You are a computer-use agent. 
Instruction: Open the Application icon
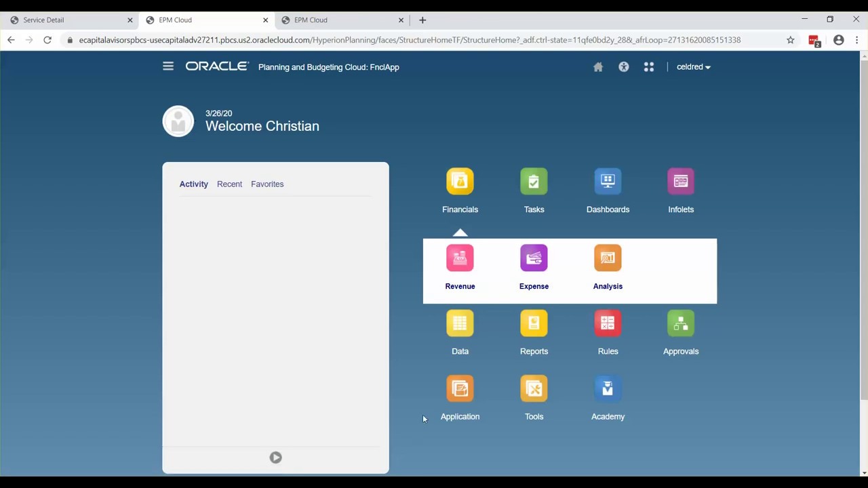click(x=460, y=388)
